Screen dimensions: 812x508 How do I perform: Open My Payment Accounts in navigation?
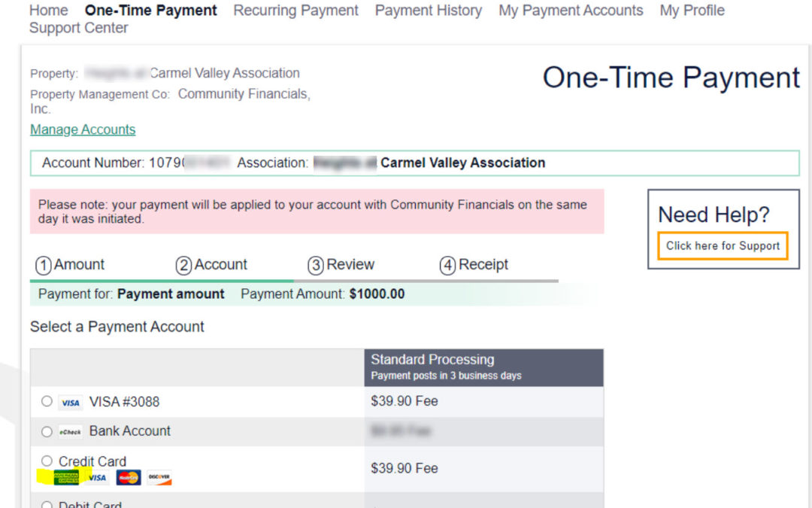point(571,11)
